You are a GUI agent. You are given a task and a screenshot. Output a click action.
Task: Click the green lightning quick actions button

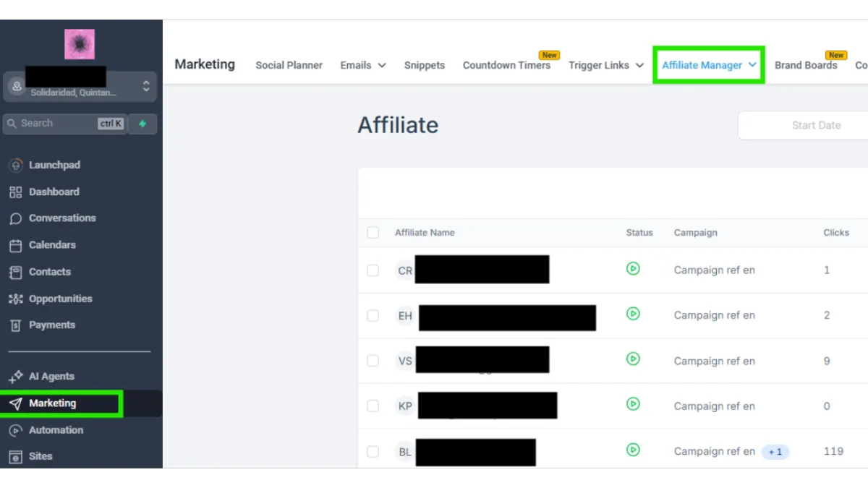(x=142, y=124)
